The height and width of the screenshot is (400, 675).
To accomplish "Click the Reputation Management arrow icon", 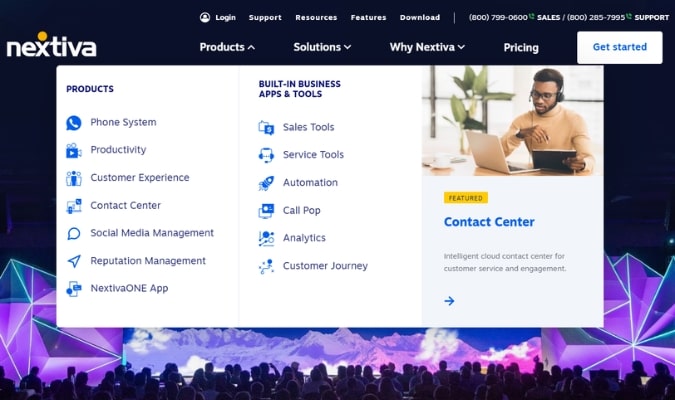I will [74, 261].
